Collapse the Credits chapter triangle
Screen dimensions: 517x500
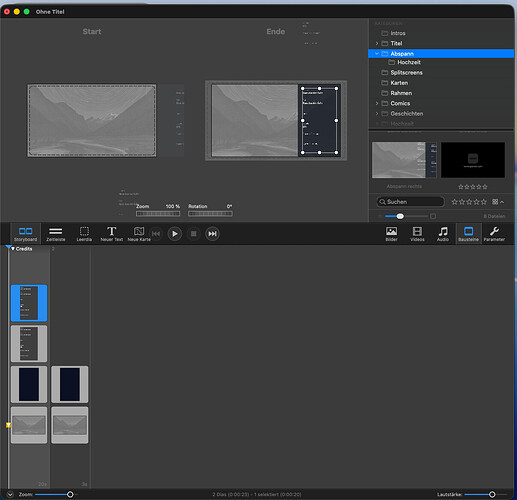tap(13, 249)
